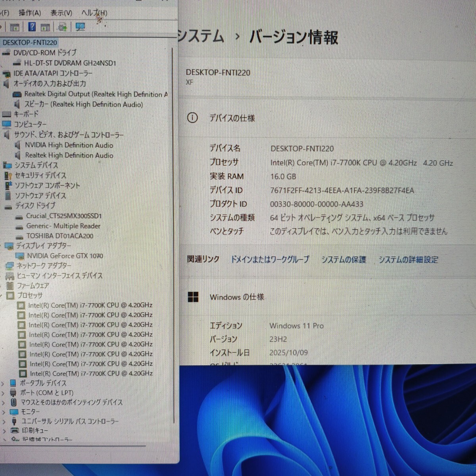The width and height of the screenshot is (476, 476).
Task: Click the キーボード category icon
Action: 7,114
